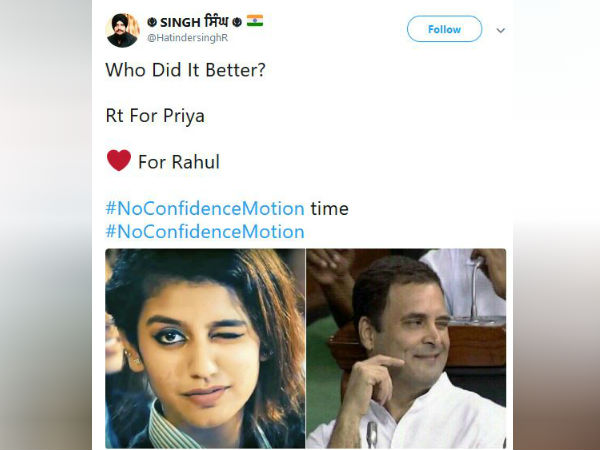This screenshot has width=600, height=450.
Task: Click the India flag emoji beside the name
Action: pyautogui.click(x=255, y=21)
